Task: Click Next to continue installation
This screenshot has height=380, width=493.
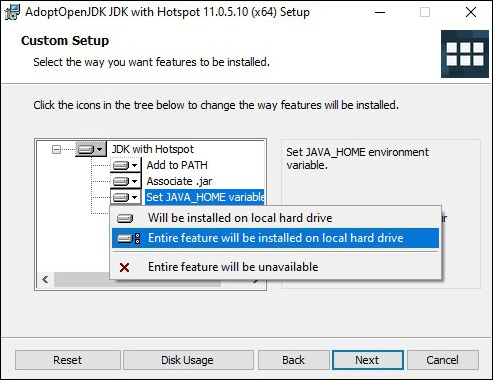Action: [368, 360]
